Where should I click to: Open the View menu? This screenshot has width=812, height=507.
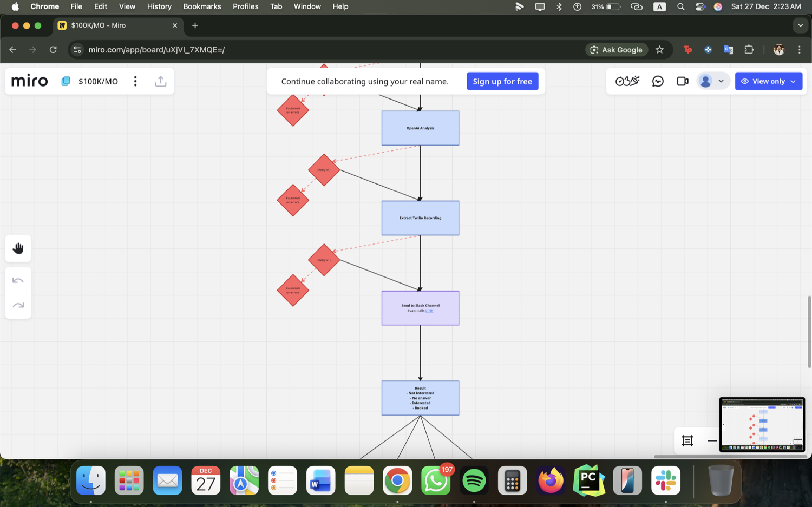point(127,6)
